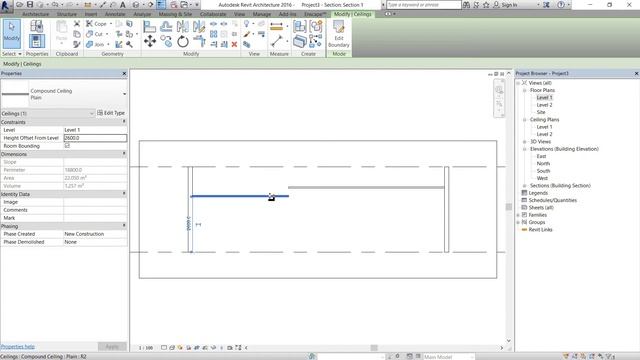Close the Project Browser panel
This screenshot has width=640, height=360.
point(636,73)
